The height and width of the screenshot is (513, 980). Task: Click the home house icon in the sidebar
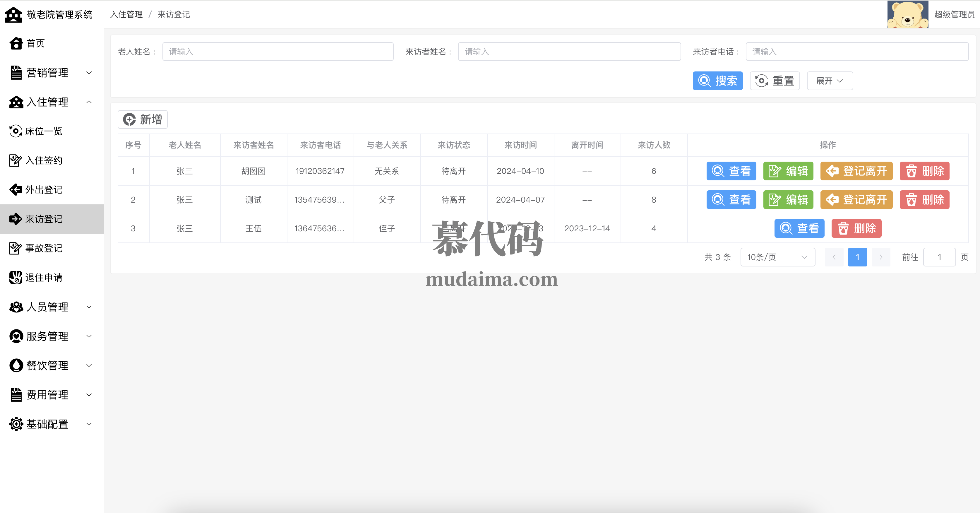(x=16, y=43)
